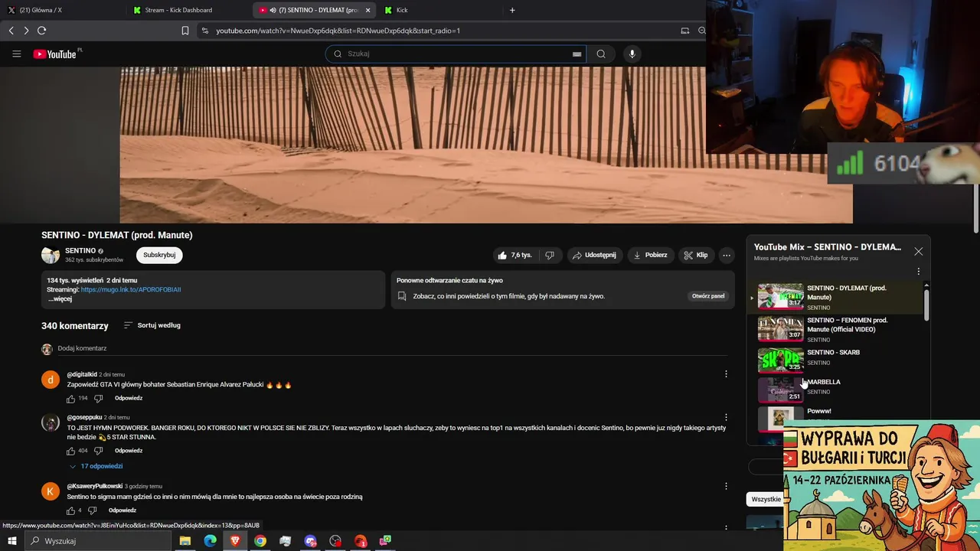Go forward with the browser forward arrow

point(26,31)
